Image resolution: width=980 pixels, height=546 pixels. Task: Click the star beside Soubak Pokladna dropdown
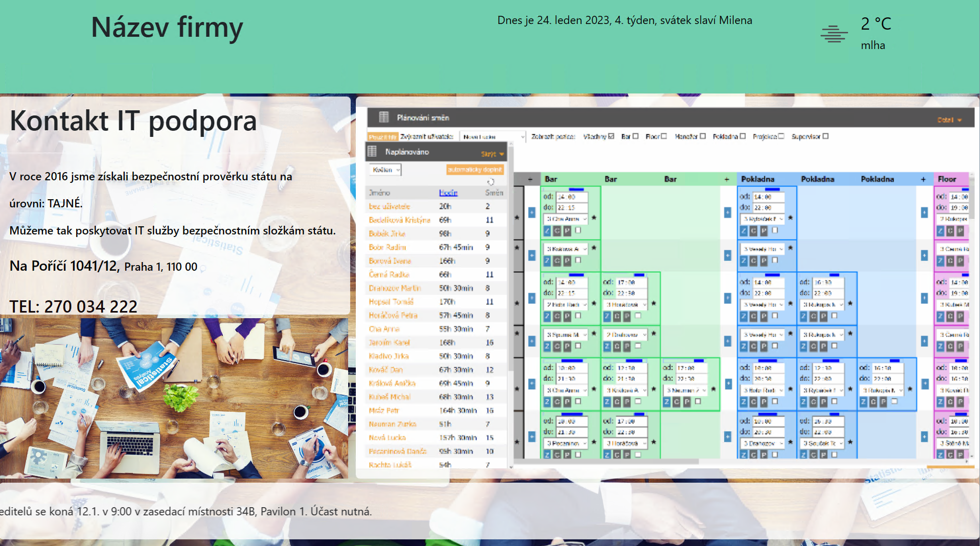pyautogui.click(x=850, y=442)
